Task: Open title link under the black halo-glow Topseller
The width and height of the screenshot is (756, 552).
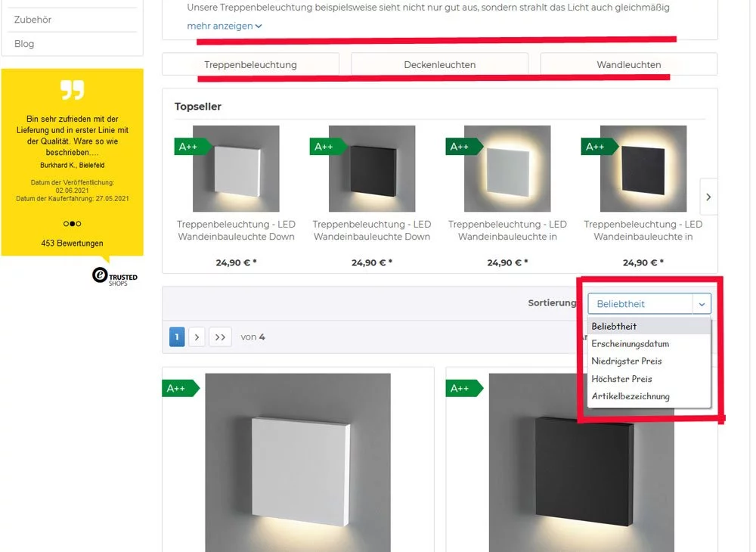Action: pos(643,231)
